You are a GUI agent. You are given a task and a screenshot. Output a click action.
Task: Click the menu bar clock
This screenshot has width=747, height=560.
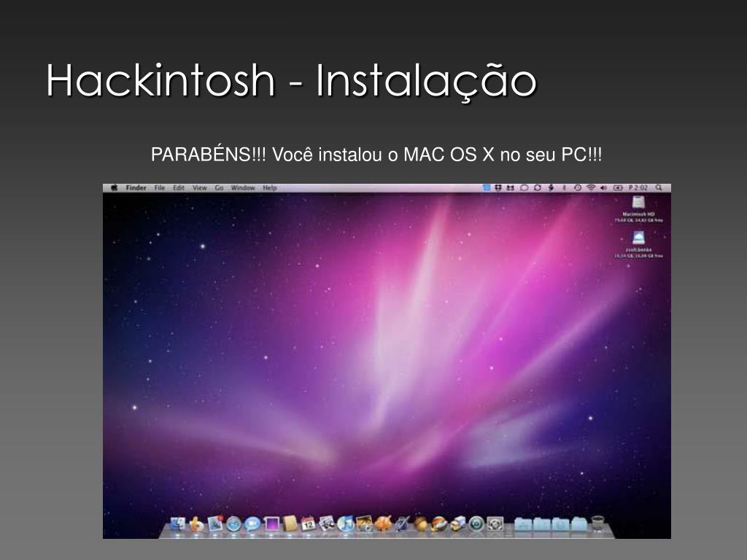[x=638, y=187]
